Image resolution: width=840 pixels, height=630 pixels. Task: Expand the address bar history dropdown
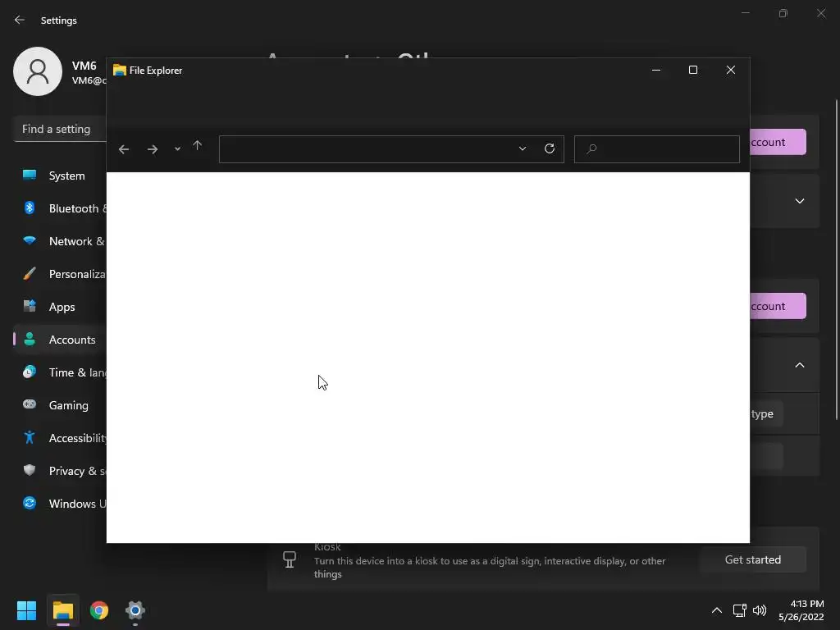(x=523, y=148)
